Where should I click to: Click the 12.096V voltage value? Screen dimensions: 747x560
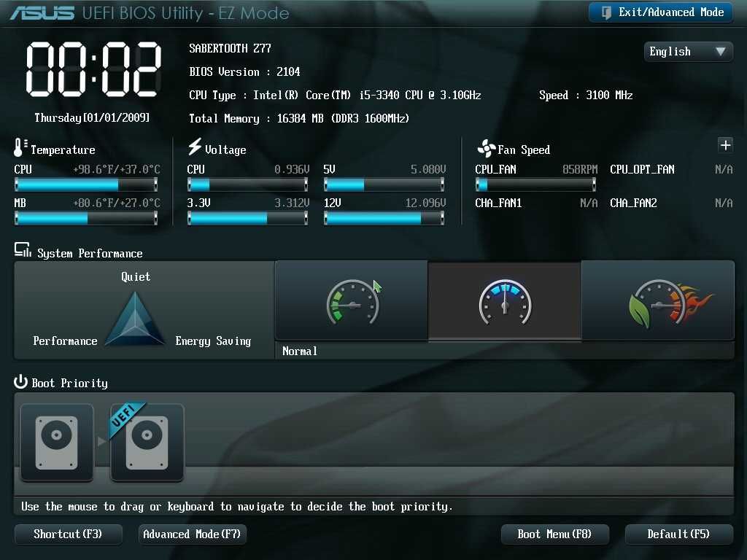pos(425,203)
